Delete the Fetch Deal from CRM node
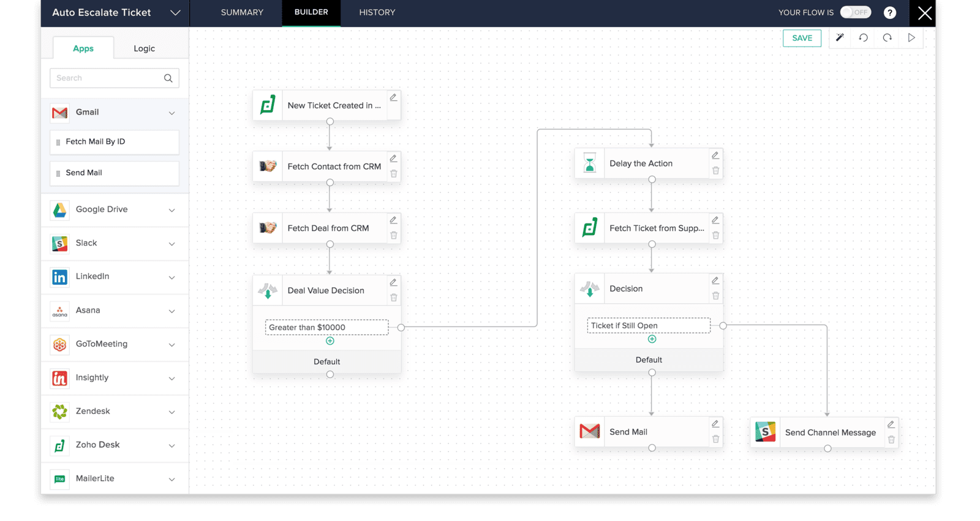The image size is (980, 521). click(x=394, y=236)
